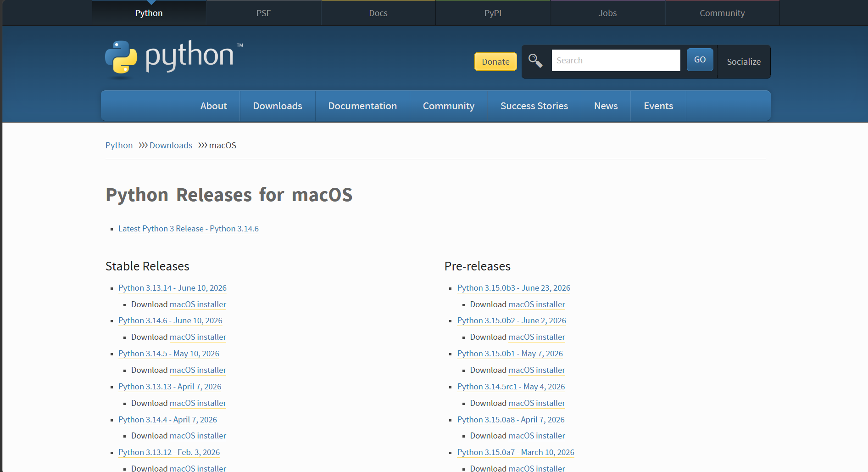Download macOS installer for Python 3.14.6
The height and width of the screenshot is (472, 868).
click(x=198, y=337)
